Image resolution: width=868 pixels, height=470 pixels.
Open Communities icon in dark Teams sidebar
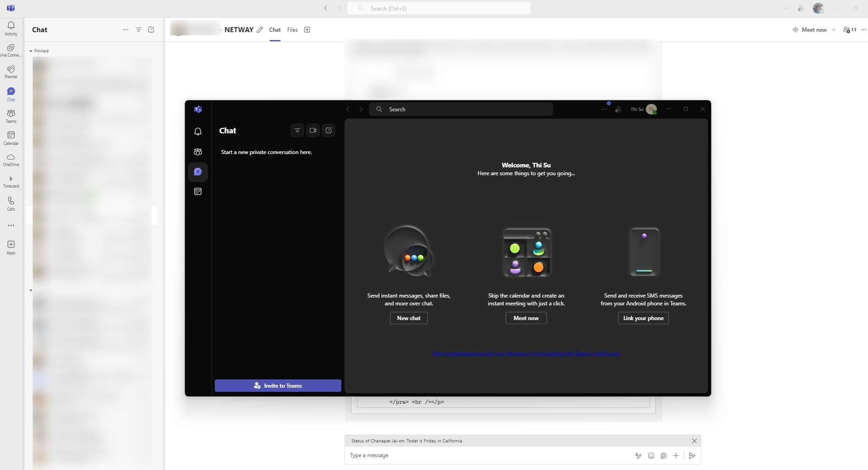pyautogui.click(x=198, y=152)
